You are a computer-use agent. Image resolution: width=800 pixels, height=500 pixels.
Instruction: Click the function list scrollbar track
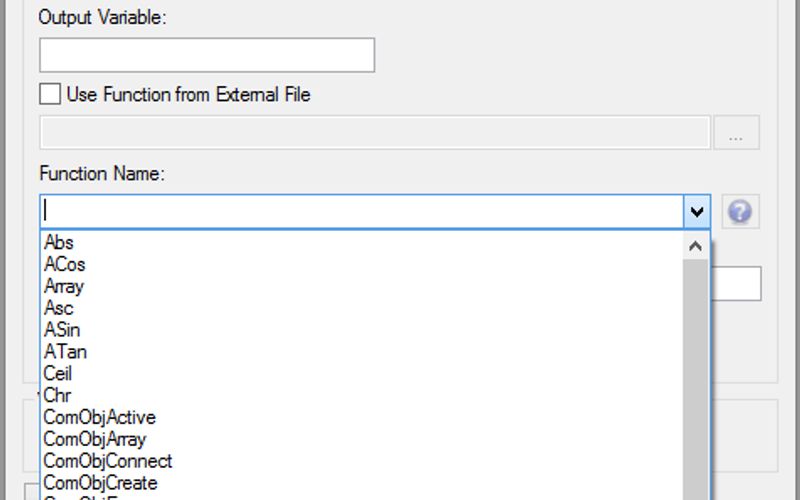pyautogui.click(x=696, y=380)
